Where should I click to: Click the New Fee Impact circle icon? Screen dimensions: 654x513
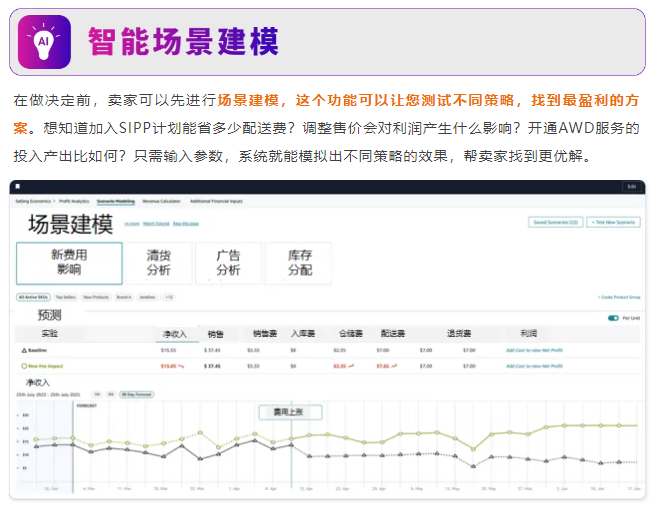pyautogui.click(x=23, y=366)
